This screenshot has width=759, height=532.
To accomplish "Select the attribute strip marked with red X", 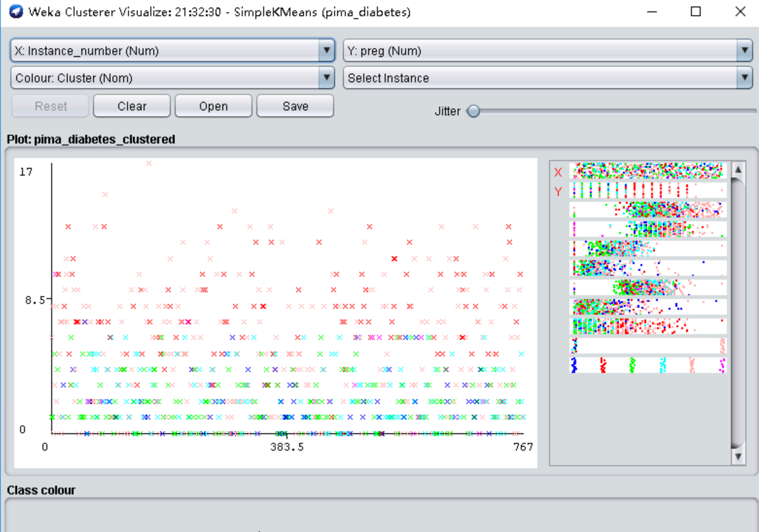I will (647, 171).
